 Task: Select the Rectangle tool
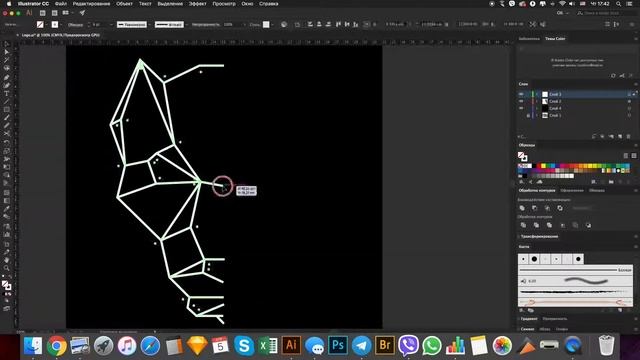[7, 109]
